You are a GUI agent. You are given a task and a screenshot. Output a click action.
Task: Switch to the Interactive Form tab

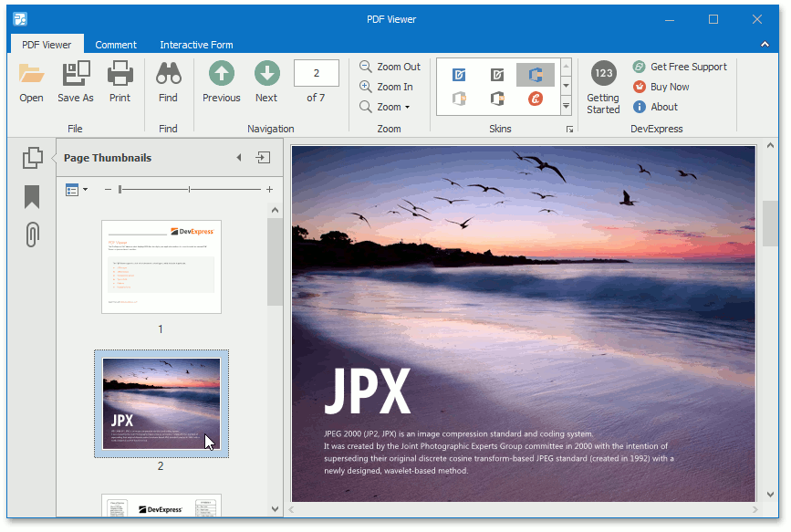pyautogui.click(x=196, y=45)
